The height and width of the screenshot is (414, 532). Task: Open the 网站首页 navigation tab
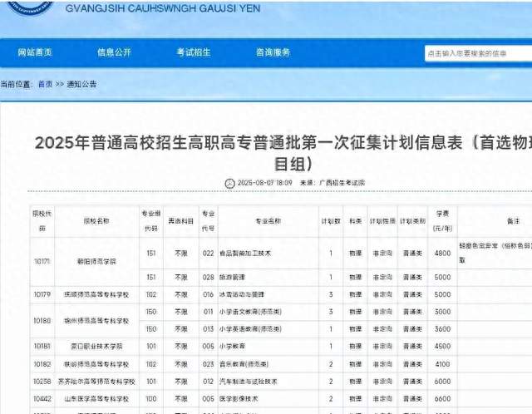(x=35, y=52)
